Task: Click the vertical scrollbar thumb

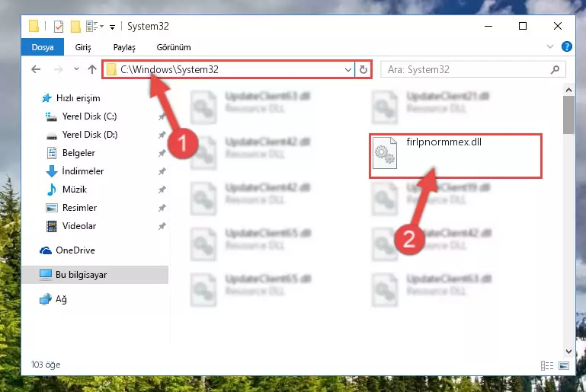Action: click(568, 115)
